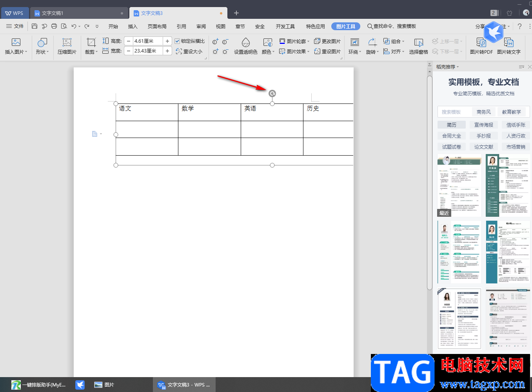Switch to document tab 文字文稿1
Screen dimensions: 532x392
pyautogui.click(x=79, y=13)
